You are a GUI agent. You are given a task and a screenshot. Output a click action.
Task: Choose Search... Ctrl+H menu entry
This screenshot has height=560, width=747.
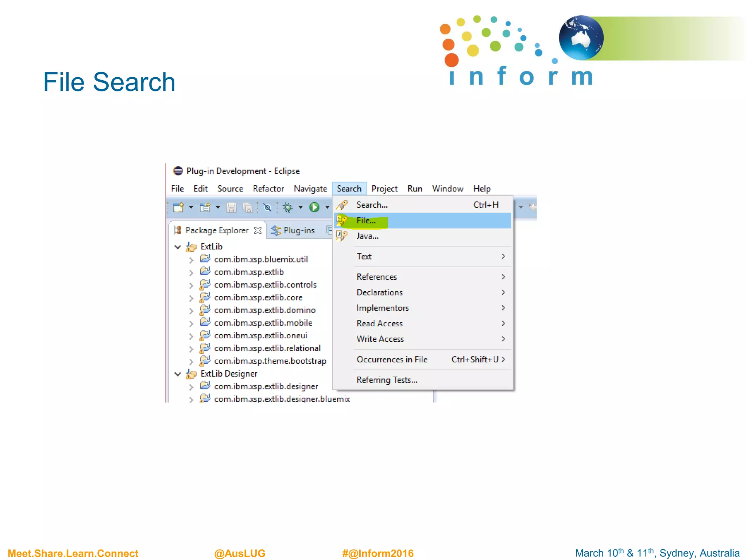coord(423,205)
